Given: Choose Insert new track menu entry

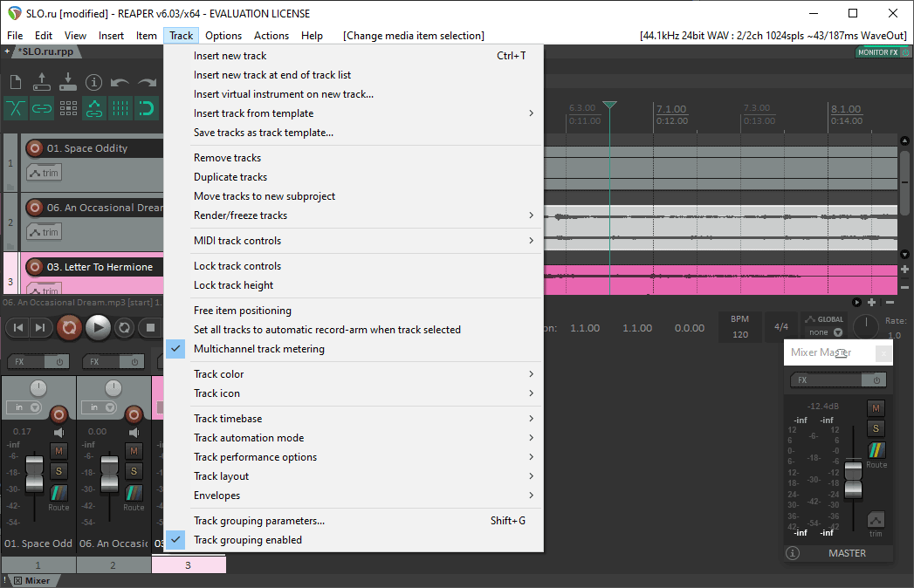Looking at the screenshot, I should (x=354, y=56).
